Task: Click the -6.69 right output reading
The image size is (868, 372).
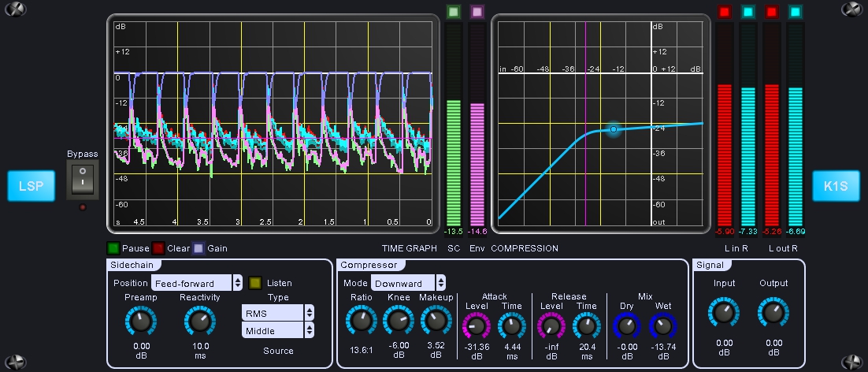Action: pos(796,232)
